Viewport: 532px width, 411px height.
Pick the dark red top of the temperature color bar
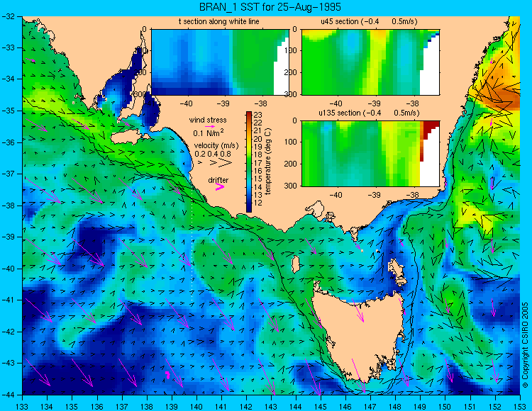[x=249, y=114]
